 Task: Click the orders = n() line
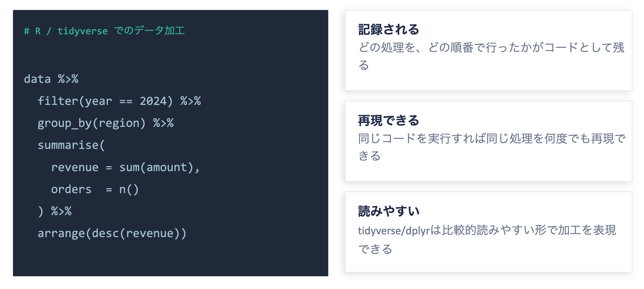click(x=95, y=189)
